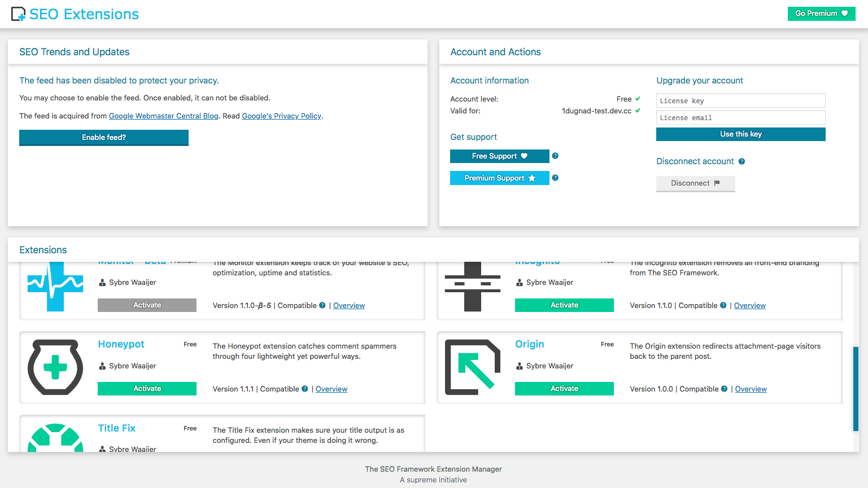
Task: Focus the License email input field
Action: pyautogui.click(x=741, y=117)
